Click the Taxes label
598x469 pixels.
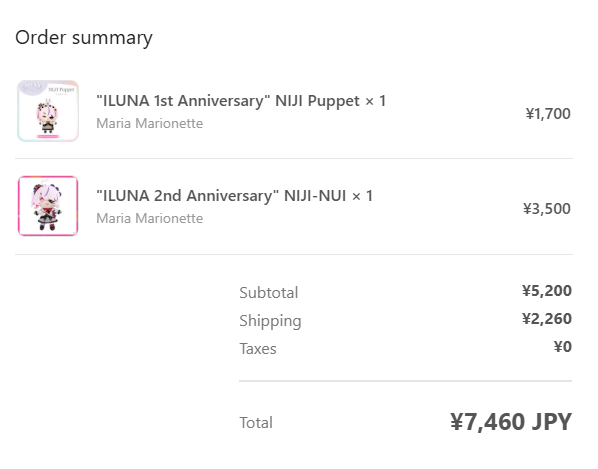(x=258, y=349)
